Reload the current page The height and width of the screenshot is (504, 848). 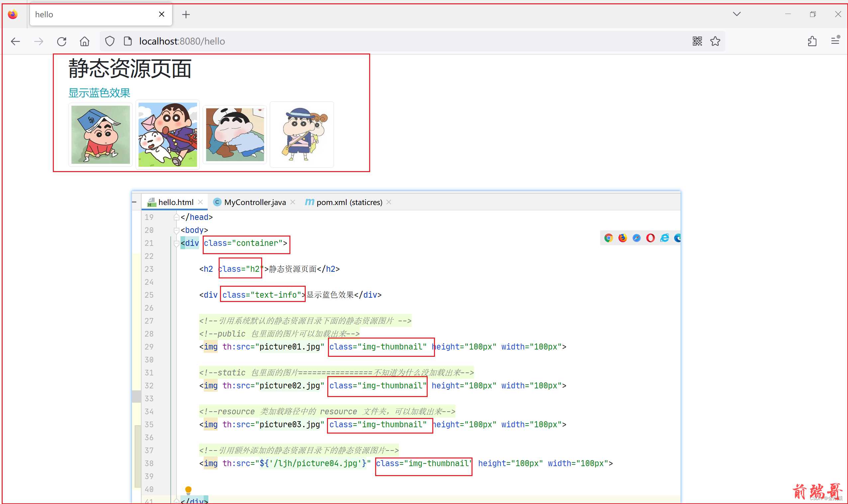62,42
